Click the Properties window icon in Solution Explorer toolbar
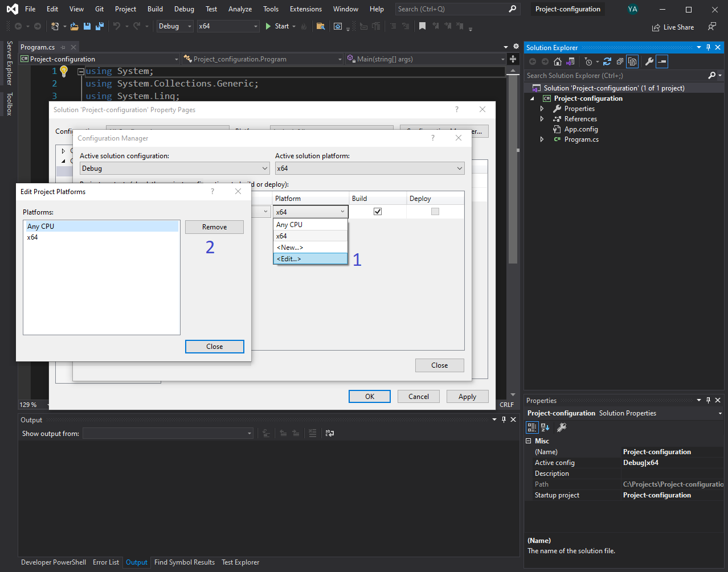Image resolution: width=728 pixels, height=572 pixels. coord(649,61)
